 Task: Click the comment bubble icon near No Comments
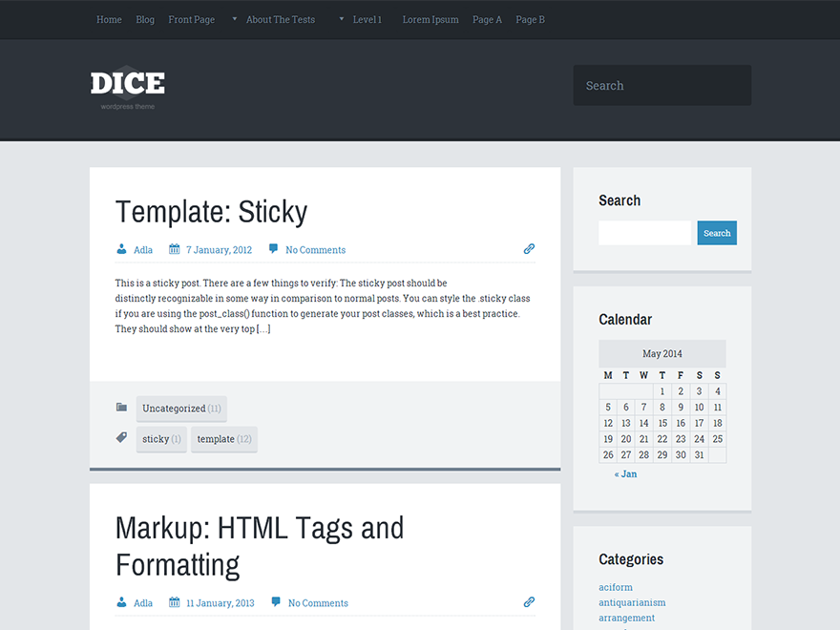click(274, 249)
